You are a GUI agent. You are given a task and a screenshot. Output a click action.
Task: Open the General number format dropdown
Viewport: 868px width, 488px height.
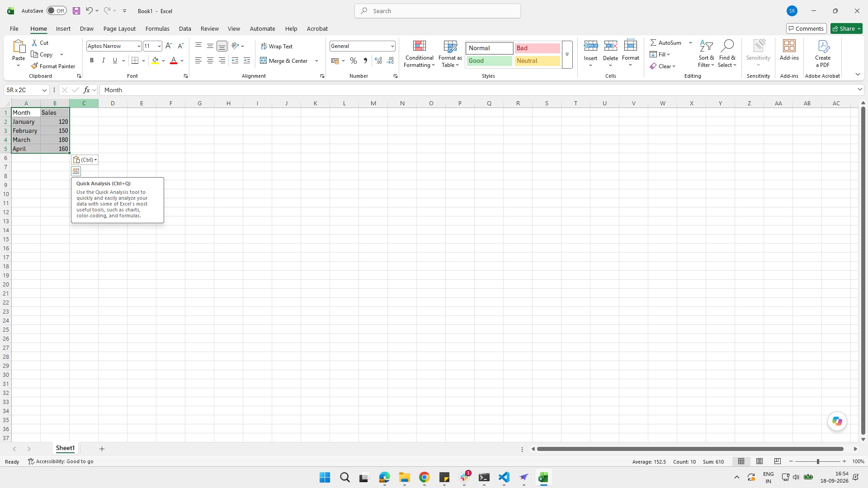point(392,46)
